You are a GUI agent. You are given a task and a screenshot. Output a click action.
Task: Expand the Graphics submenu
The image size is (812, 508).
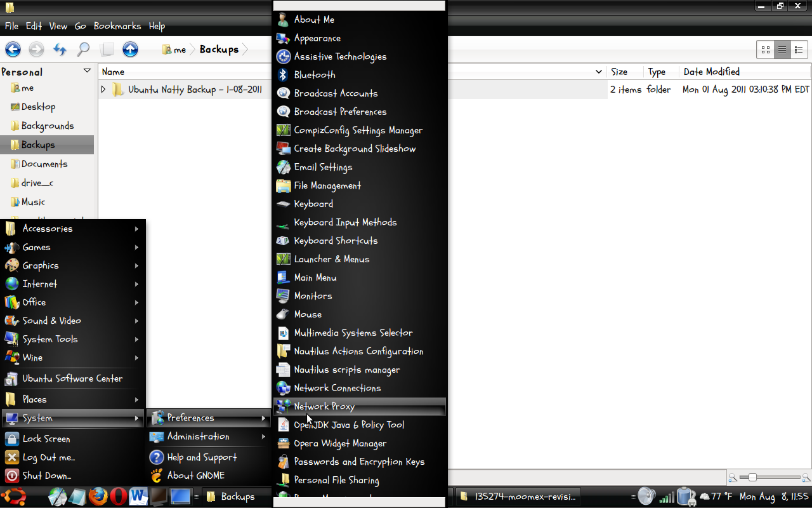tap(73, 265)
